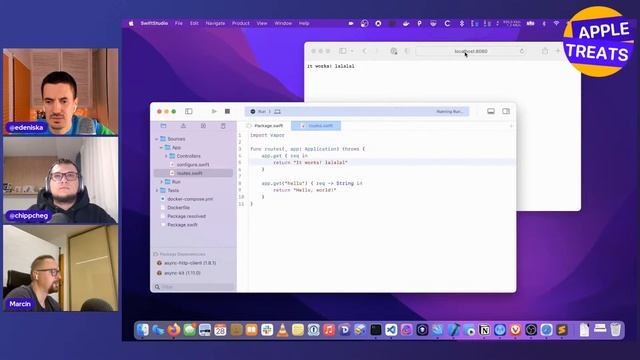The width and height of the screenshot is (640, 360).
Task: Switch to the routes.swift editor tab
Action: tap(316, 126)
